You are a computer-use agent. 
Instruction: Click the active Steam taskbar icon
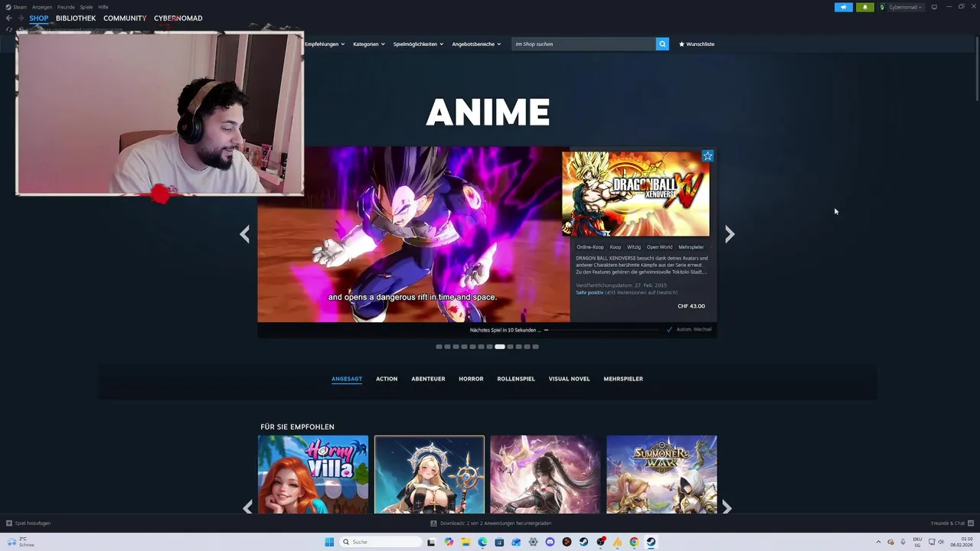tap(651, 542)
